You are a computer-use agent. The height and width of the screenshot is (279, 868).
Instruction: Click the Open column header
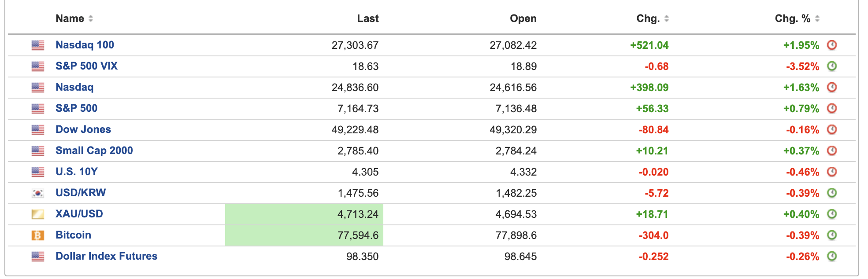coord(523,18)
